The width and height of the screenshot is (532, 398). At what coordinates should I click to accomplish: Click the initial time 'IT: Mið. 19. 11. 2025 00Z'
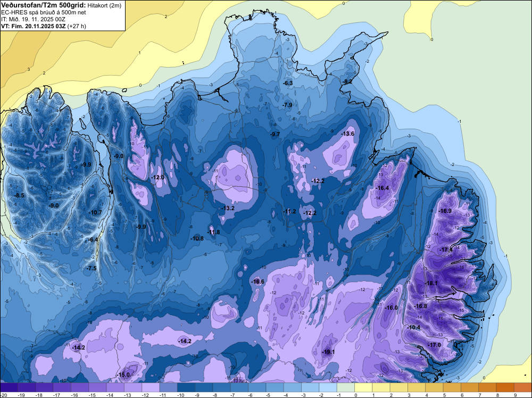coord(34,19)
